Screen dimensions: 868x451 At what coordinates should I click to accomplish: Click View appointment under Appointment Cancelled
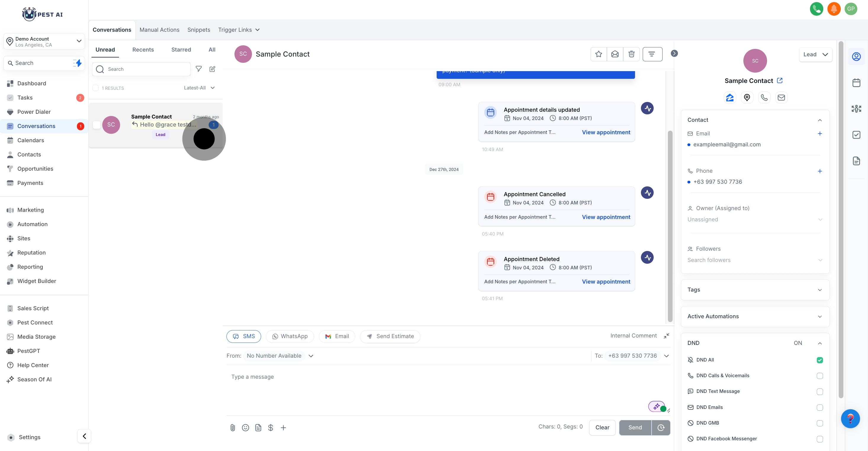tap(606, 217)
